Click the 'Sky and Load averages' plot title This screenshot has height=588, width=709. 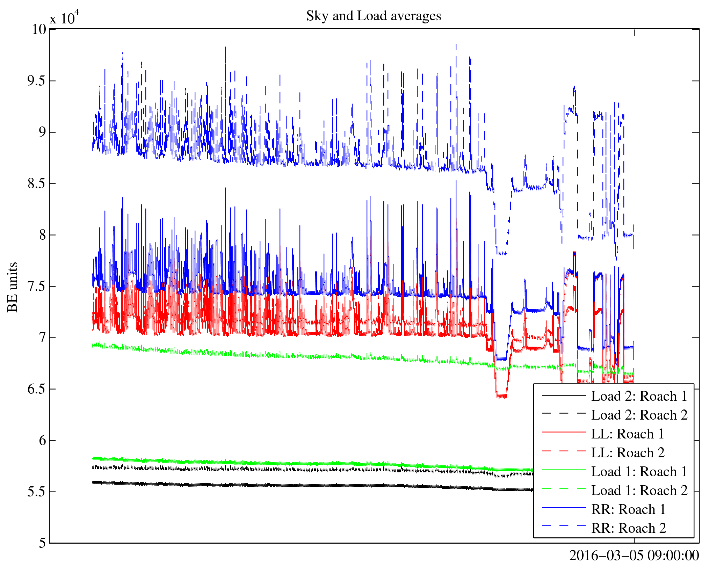click(374, 16)
